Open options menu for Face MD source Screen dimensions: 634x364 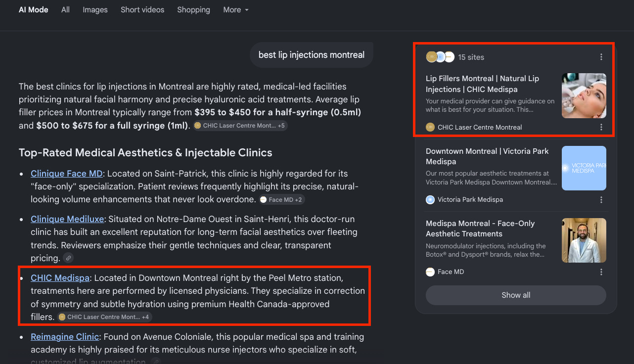[601, 272]
